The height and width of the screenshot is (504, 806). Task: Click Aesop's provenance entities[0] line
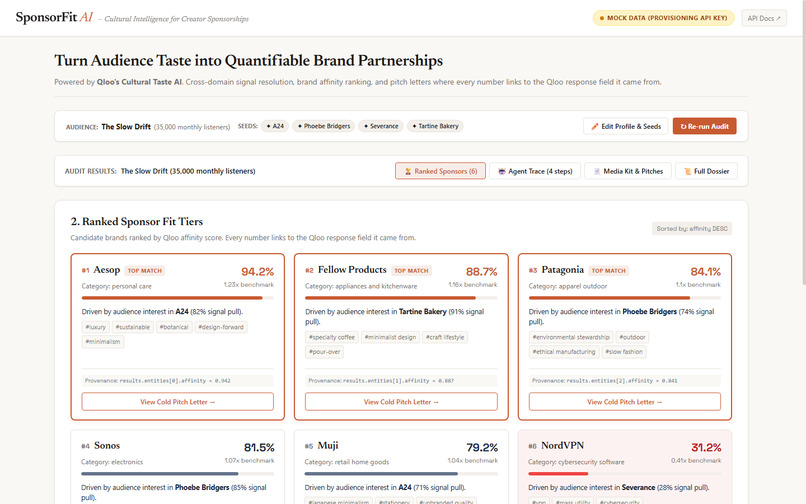(177, 381)
